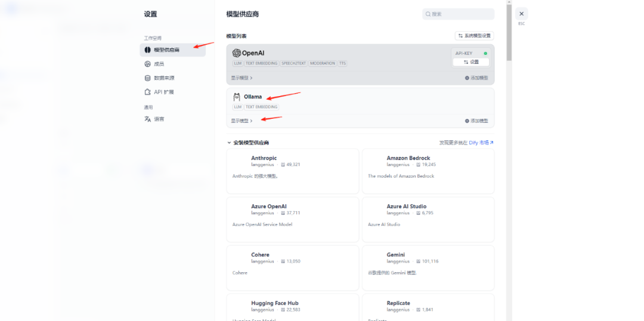Select the Replicate card title

pyautogui.click(x=398, y=303)
